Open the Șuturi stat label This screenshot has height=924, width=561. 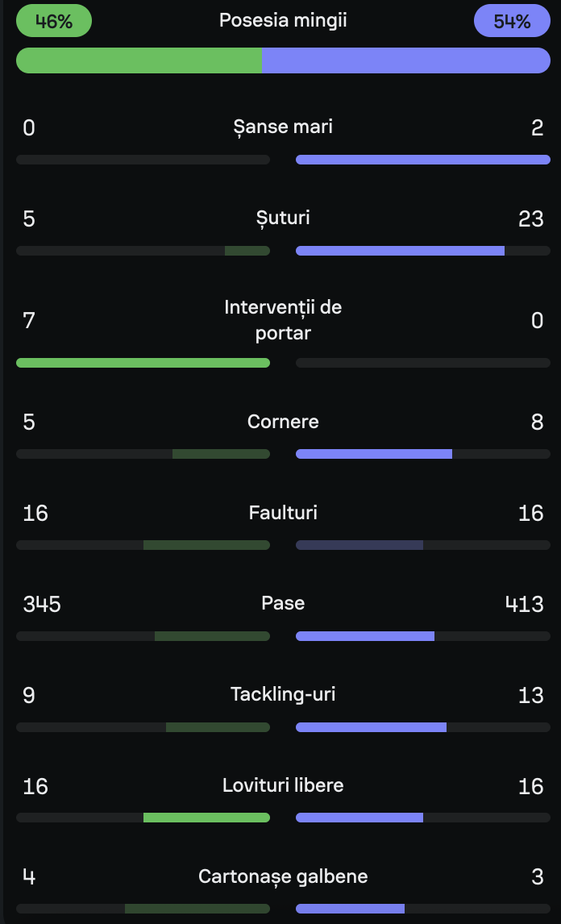[283, 218]
